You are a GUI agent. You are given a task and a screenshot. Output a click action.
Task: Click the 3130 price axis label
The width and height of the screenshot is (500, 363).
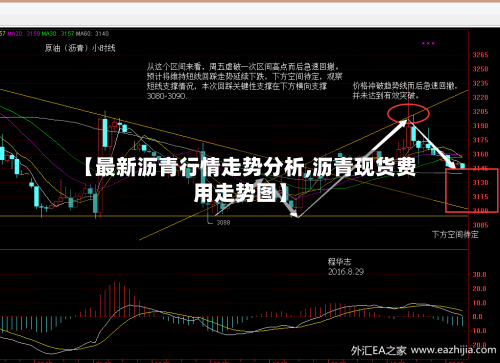click(x=480, y=183)
